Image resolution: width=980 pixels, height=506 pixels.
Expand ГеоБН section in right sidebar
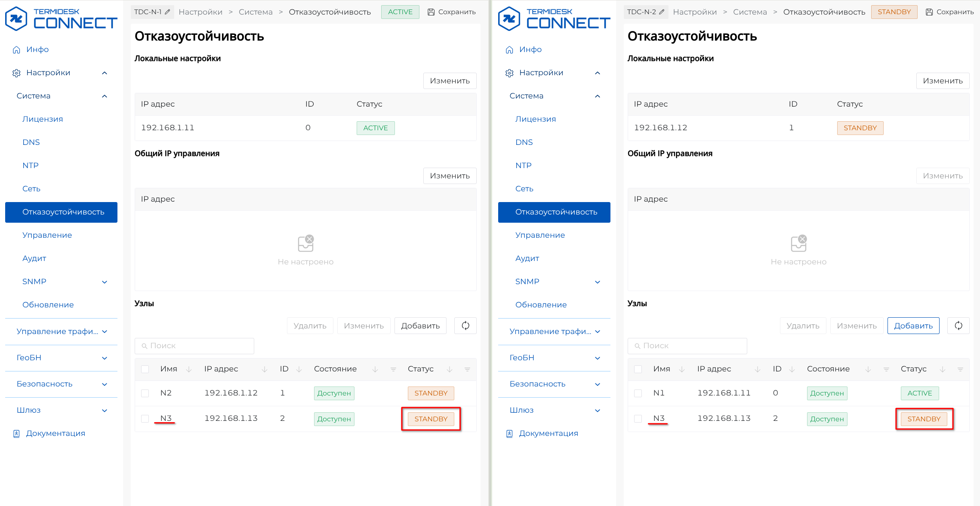click(x=597, y=358)
